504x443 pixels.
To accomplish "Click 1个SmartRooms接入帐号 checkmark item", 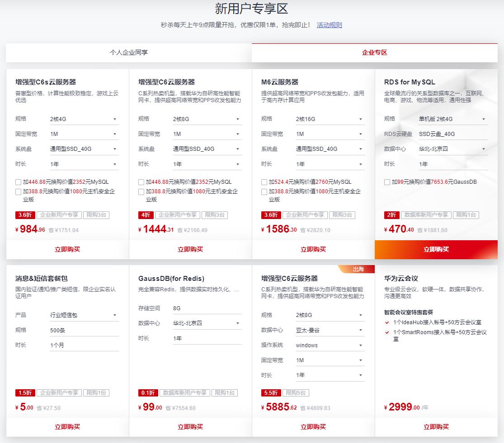I will [x=436, y=336].
